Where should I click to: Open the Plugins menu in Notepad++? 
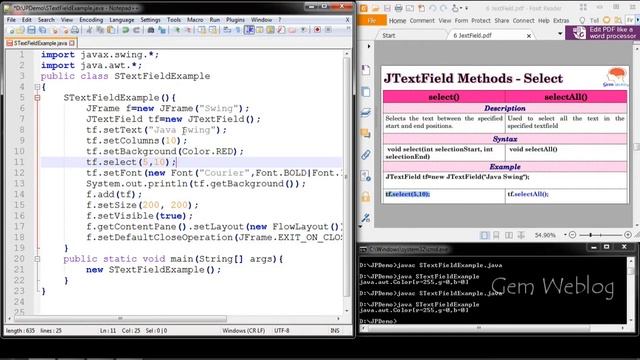(235, 20)
